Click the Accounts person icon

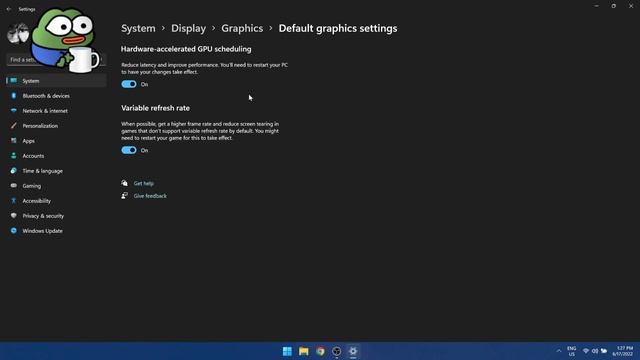pyautogui.click(x=14, y=156)
